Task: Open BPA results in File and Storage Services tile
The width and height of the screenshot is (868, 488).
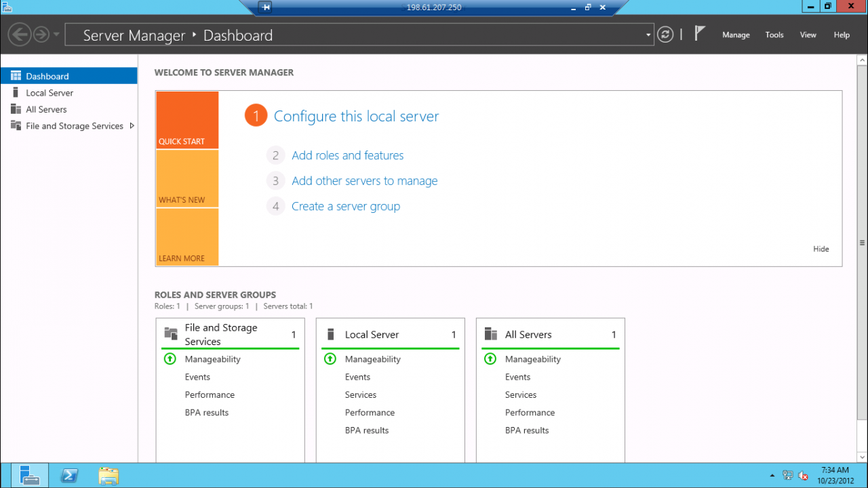Action: (207, 412)
